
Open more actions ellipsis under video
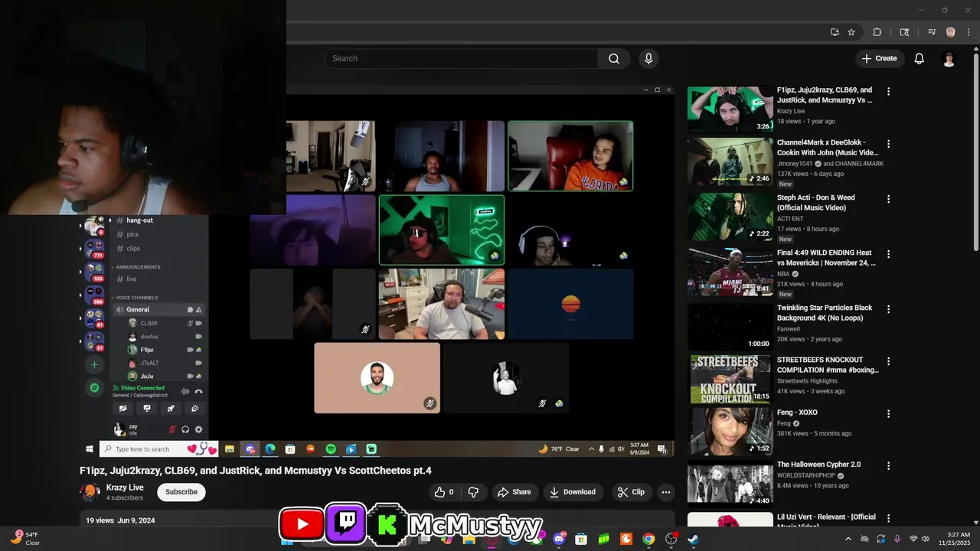pyautogui.click(x=666, y=492)
